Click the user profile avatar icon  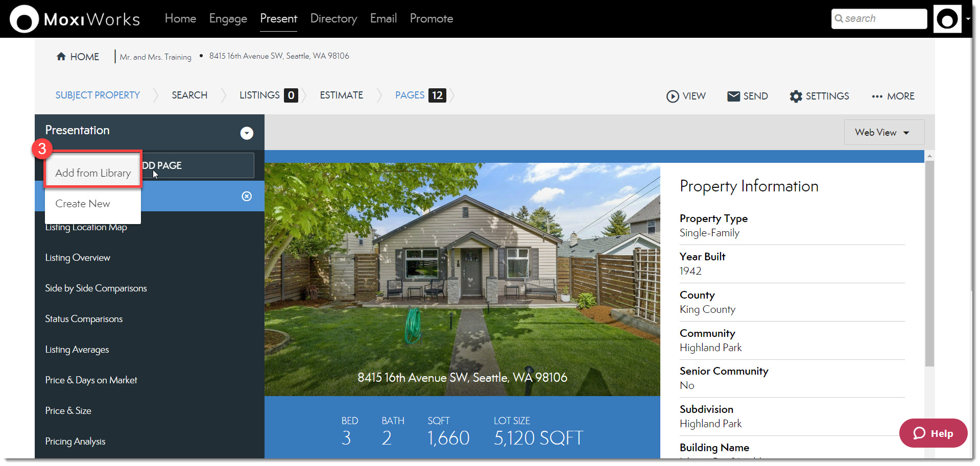pos(947,19)
